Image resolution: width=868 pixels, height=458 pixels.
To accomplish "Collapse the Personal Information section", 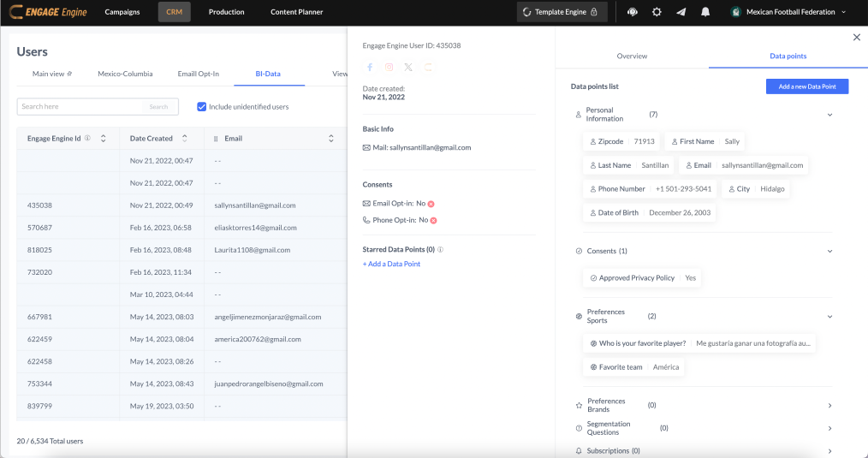I will [829, 115].
